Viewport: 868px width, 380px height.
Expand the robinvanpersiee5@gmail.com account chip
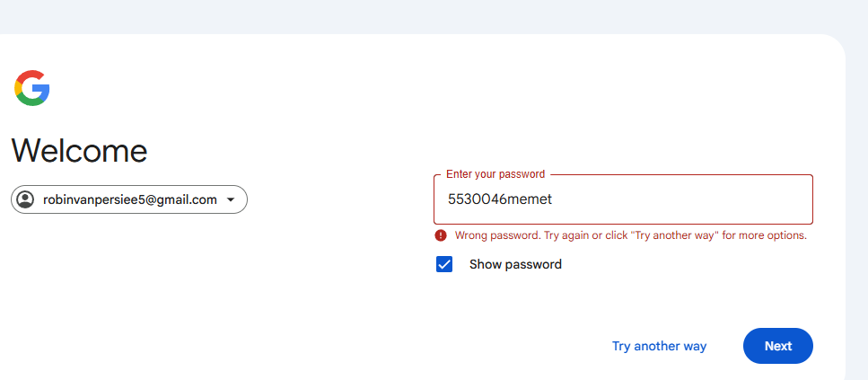pos(129,199)
